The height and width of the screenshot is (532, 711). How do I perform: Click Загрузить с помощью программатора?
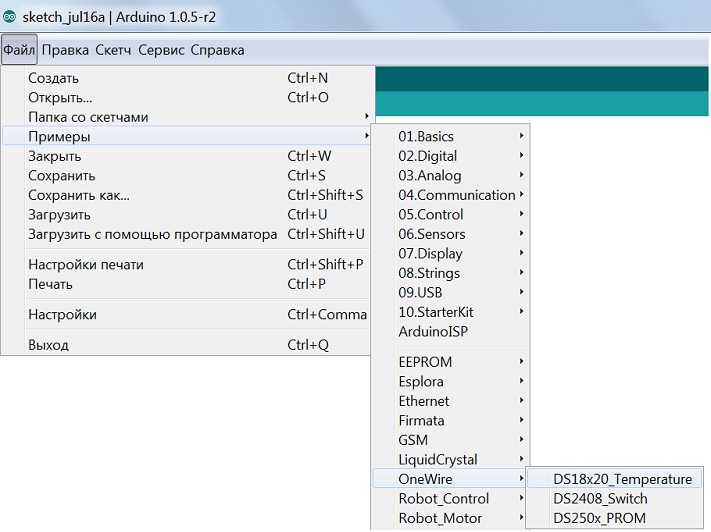[152, 234]
